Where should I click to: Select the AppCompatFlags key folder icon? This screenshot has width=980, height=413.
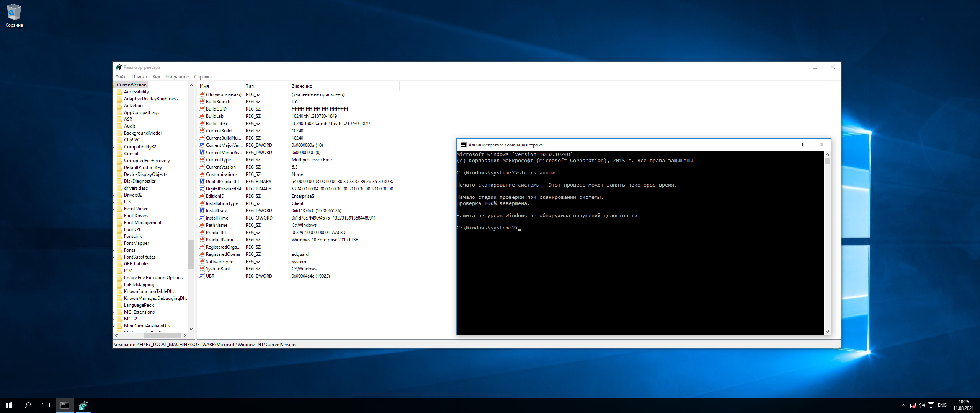[119, 112]
